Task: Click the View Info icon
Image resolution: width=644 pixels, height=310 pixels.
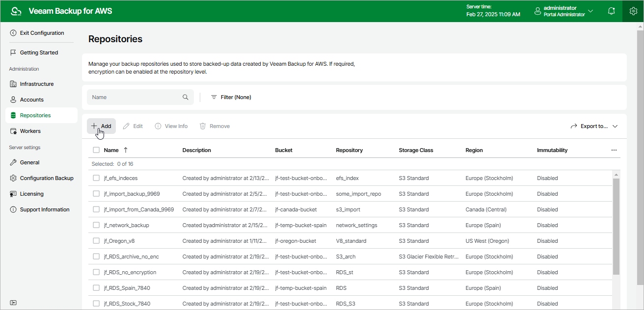Action: [x=158, y=126]
